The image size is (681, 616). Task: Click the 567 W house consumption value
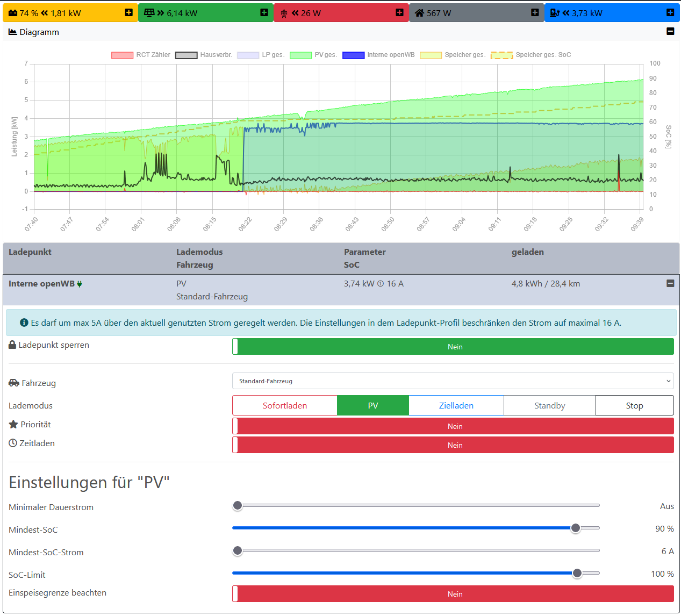coord(439,13)
